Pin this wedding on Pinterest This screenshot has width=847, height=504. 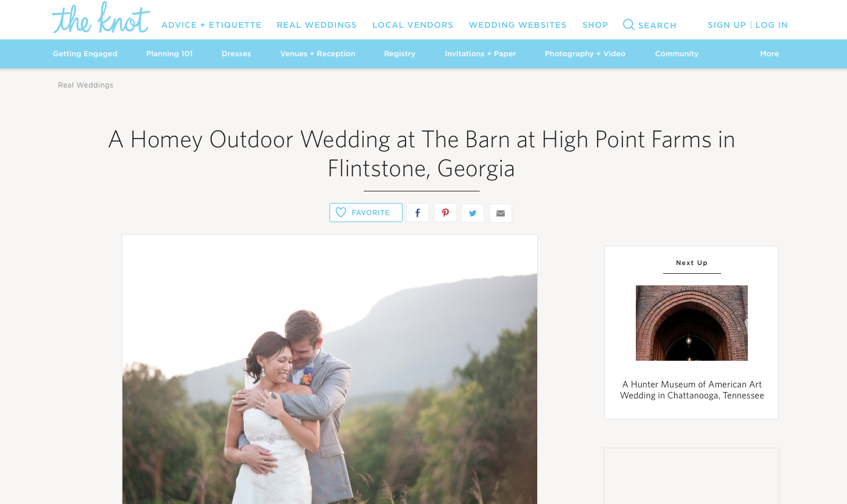pyautogui.click(x=446, y=213)
